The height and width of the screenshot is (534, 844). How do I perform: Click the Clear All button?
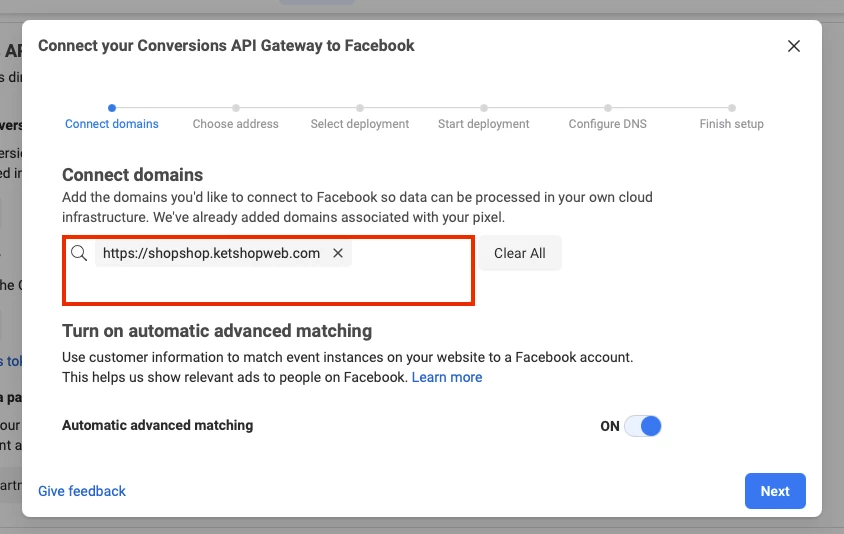click(520, 253)
